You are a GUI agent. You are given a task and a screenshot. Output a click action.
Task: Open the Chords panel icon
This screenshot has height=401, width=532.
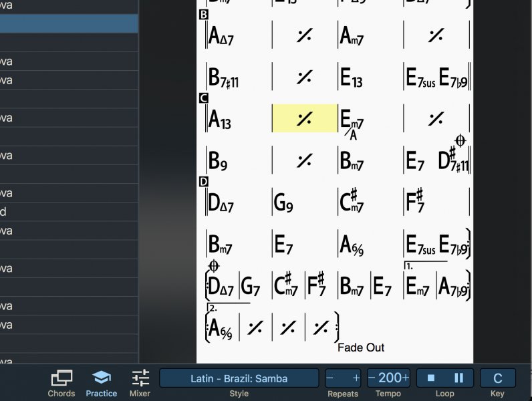tap(61, 378)
